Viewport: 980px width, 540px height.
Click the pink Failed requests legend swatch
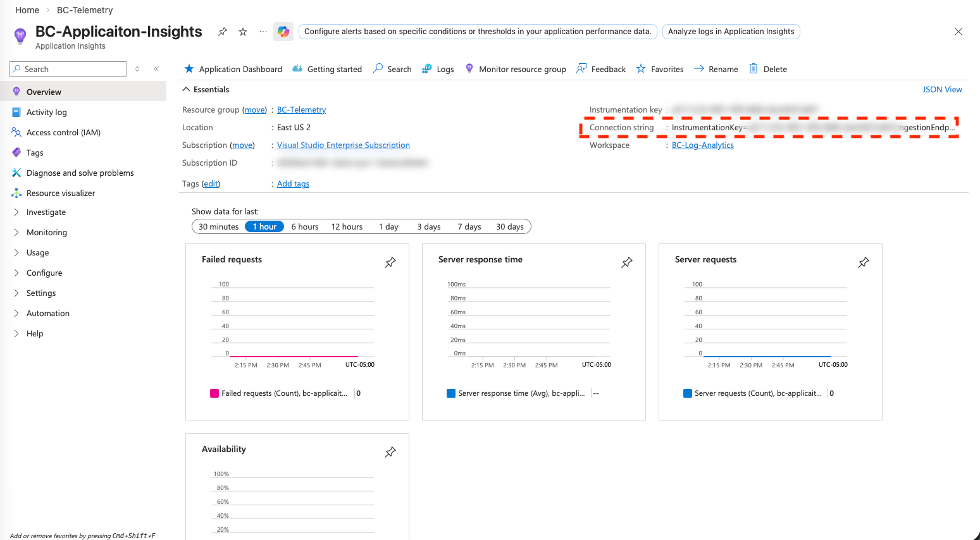(214, 393)
